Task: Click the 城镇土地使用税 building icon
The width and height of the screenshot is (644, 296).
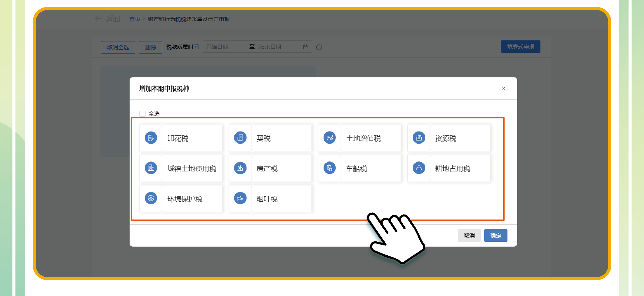Action: (151, 168)
